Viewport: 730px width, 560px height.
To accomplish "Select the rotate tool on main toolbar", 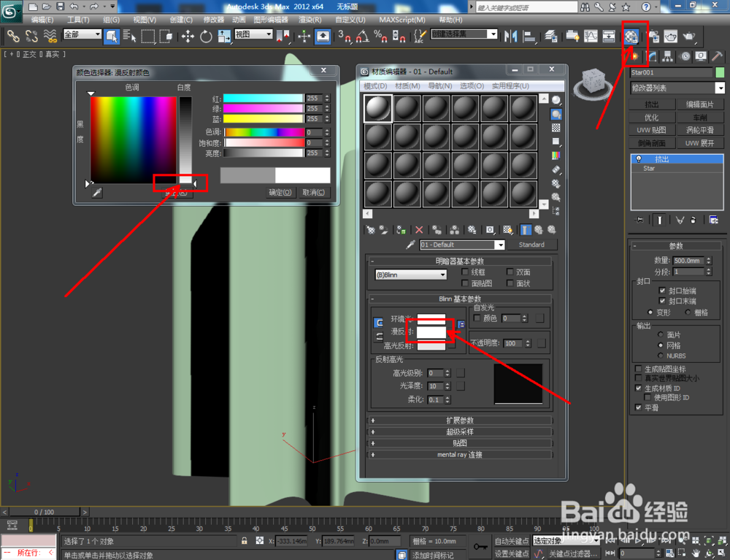I will [205, 36].
